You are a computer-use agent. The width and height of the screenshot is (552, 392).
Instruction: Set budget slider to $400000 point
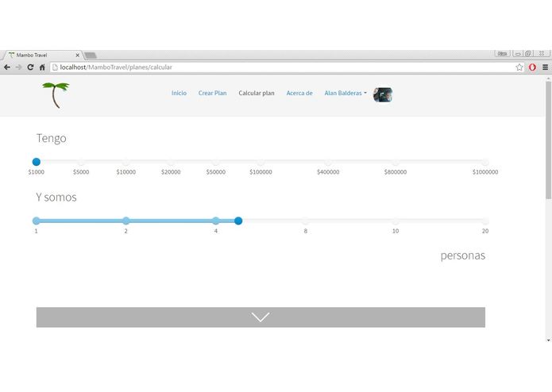tap(328, 162)
